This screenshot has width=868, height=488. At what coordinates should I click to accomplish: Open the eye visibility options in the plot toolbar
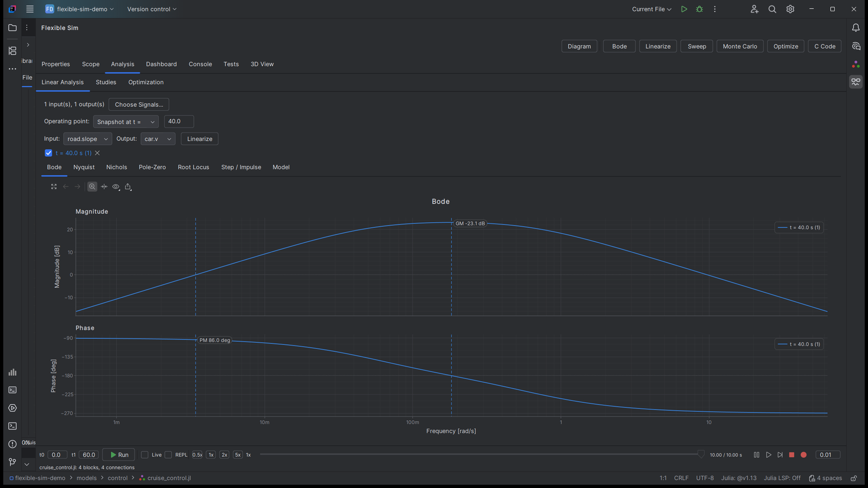click(x=116, y=187)
